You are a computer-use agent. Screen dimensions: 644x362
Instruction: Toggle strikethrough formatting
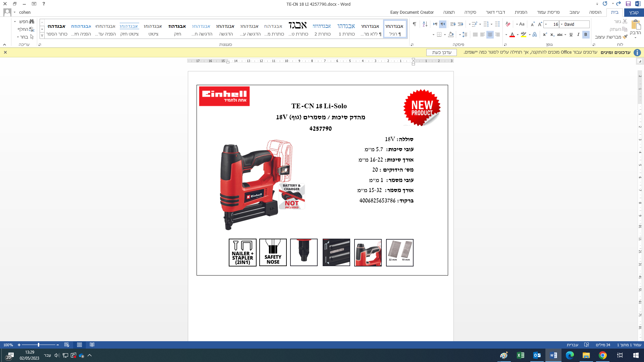560,35
